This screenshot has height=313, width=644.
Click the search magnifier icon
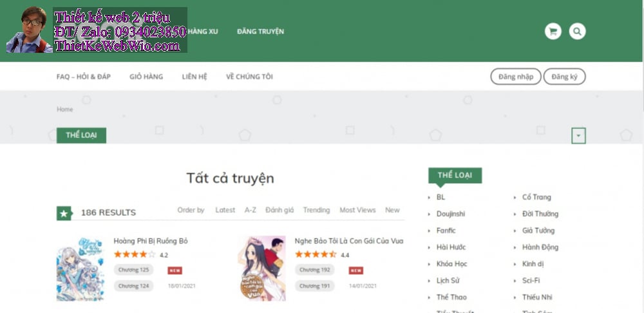tap(577, 31)
